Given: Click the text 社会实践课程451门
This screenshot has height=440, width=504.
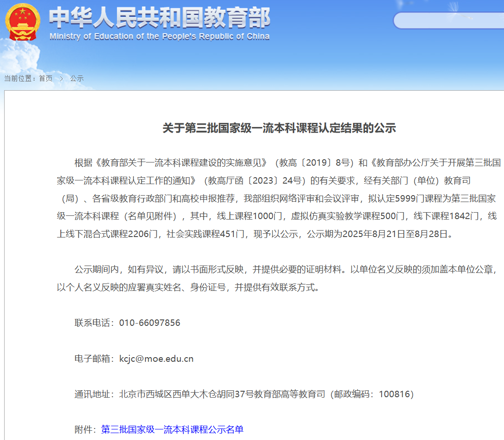Looking at the screenshot, I should point(205,234).
